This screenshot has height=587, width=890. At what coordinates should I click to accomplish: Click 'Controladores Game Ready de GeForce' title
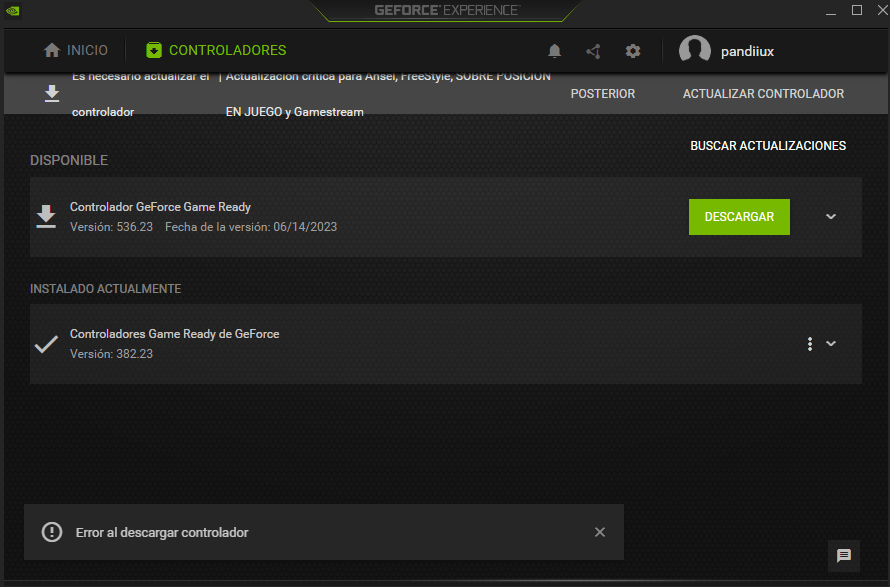[x=174, y=334]
